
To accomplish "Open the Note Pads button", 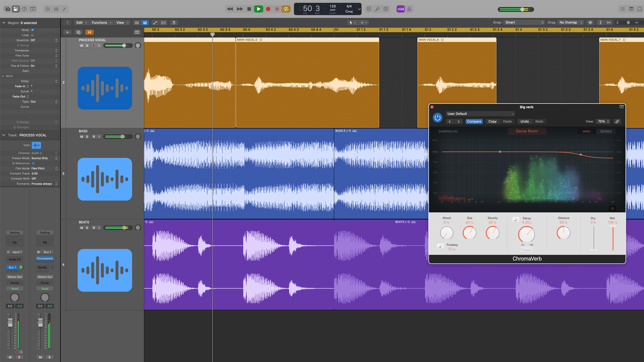I will click(631, 9).
